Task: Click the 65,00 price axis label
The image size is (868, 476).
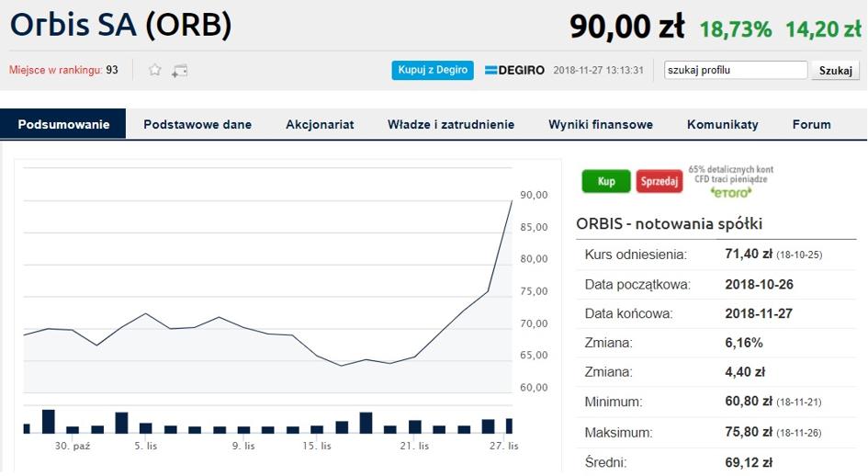Action: [534, 356]
